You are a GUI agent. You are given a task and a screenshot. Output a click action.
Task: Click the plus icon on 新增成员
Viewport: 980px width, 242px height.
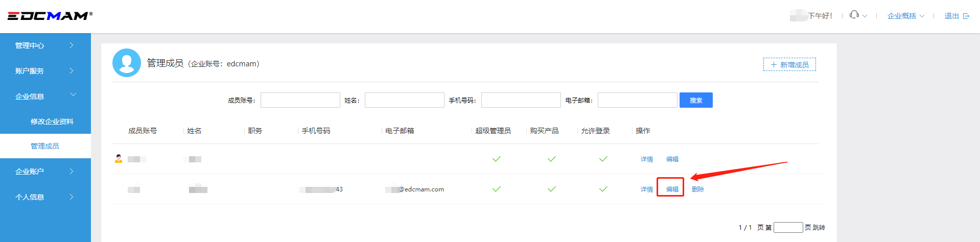774,65
